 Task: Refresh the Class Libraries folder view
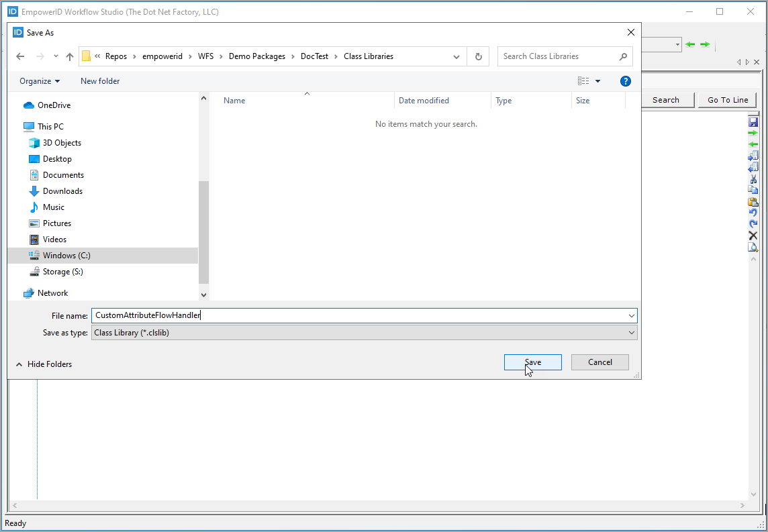pos(479,56)
